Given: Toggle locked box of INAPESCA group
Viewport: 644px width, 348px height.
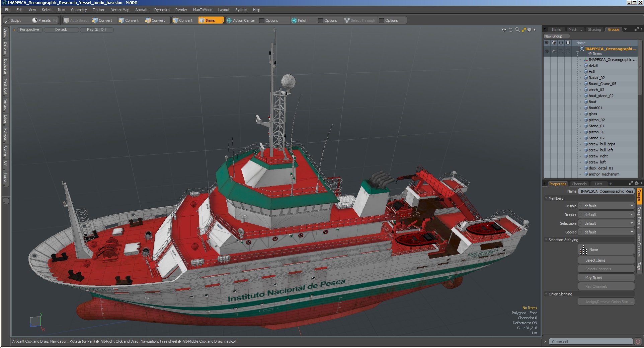Looking at the screenshot, I should click(x=568, y=51).
